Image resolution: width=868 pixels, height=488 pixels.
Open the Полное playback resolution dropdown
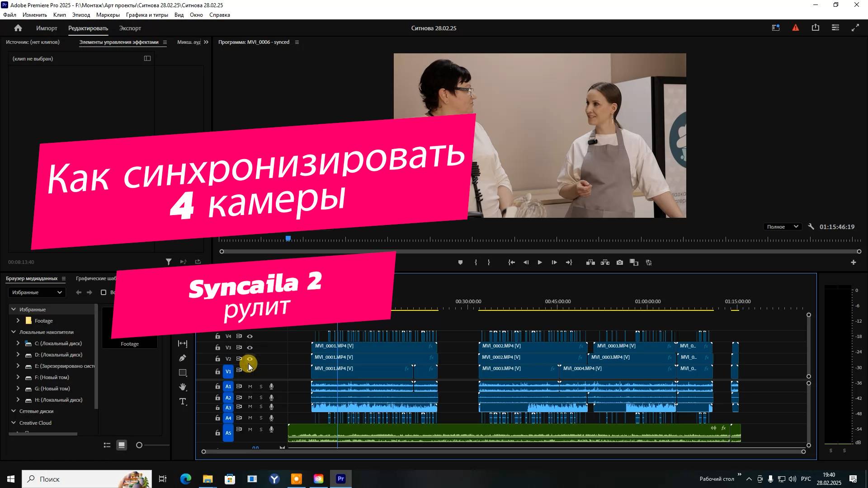point(782,227)
